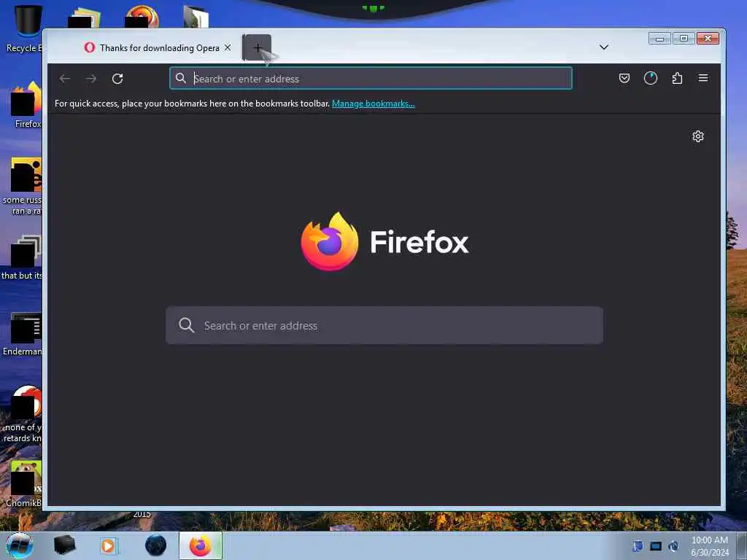Open the Windows Start orb
747x560 pixels.
pos(20,545)
